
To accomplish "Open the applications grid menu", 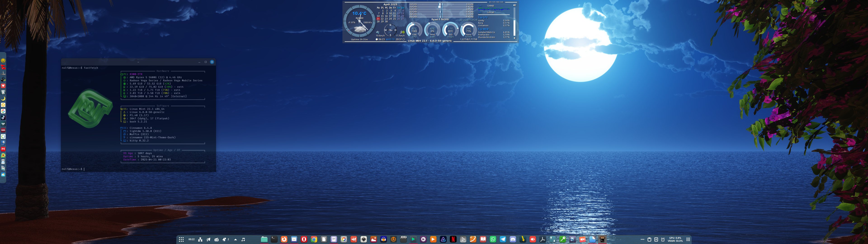I will [181, 239].
